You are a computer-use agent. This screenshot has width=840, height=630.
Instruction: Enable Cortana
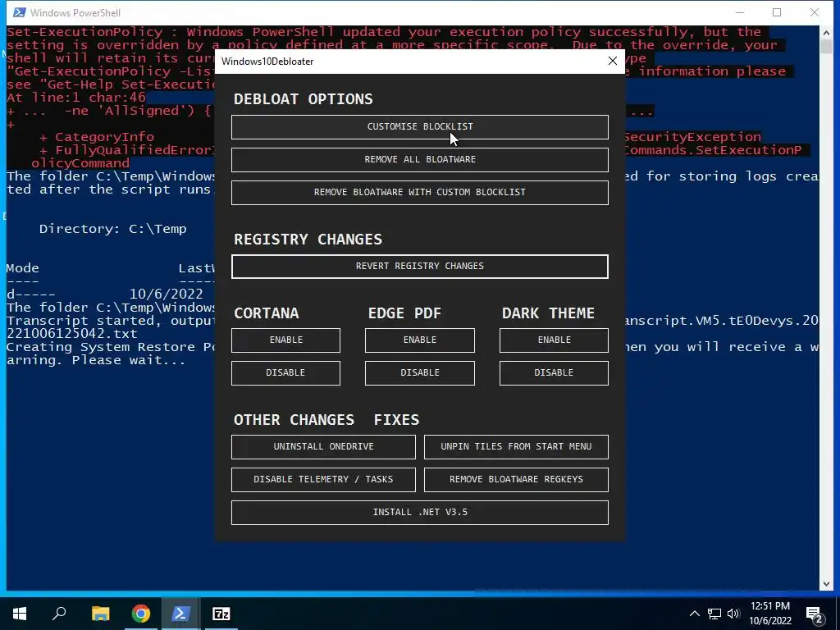(285, 340)
